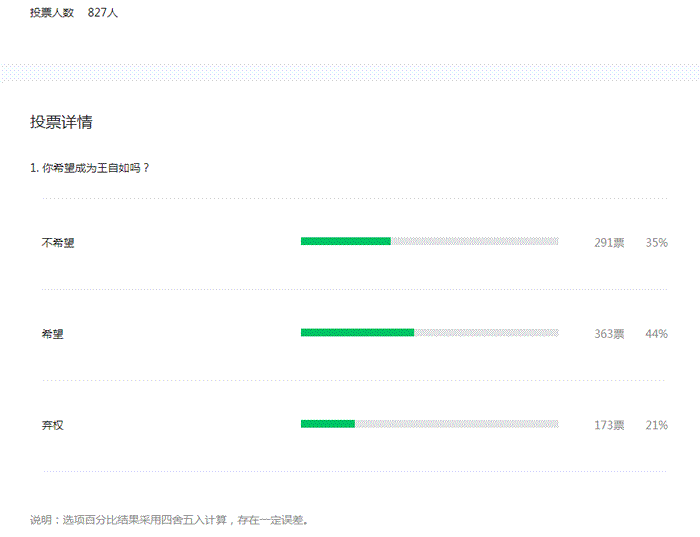The height and width of the screenshot is (537, 700).
Task: Click the 827人 voter count
Action: point(103,13)
